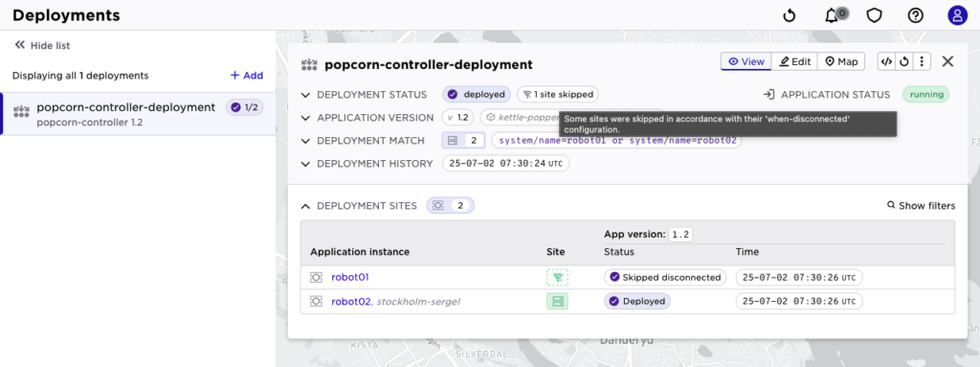Image resolution: width=980 pixels, height=367 pixels.
Task: Open the Application Status arrow icon
Action: 768,95
